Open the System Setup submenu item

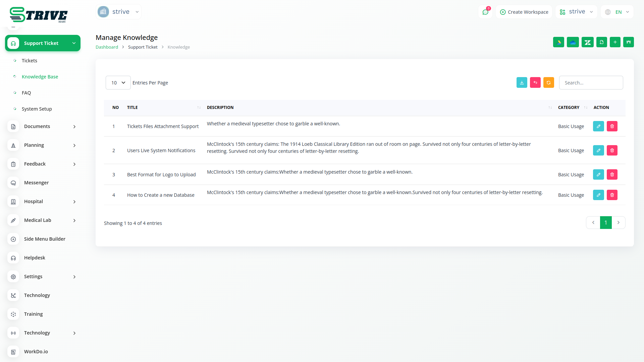(37, 109)
